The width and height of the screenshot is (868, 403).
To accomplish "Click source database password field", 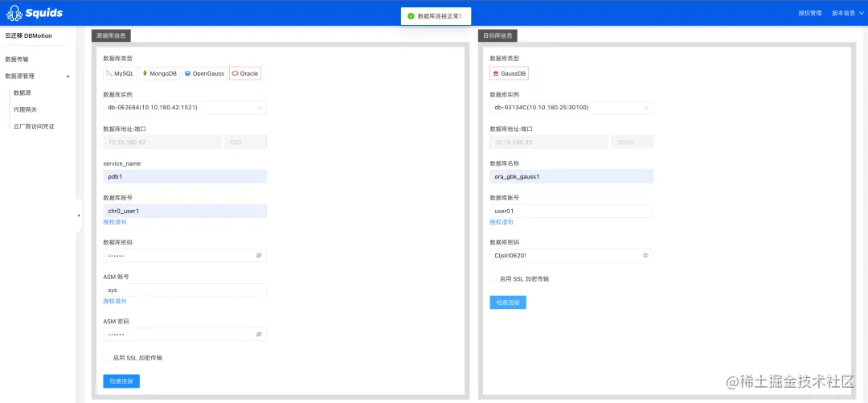I will [x=184, y=256].
